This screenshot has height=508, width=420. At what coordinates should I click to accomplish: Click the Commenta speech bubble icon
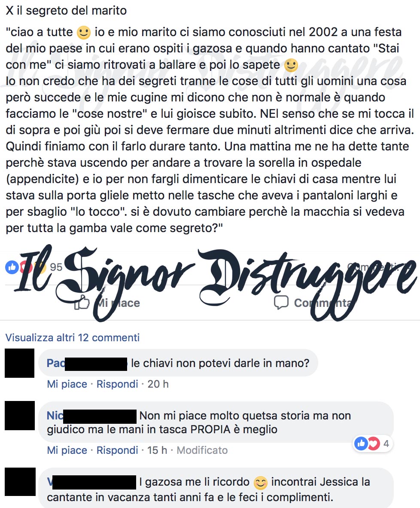[281, 303]
